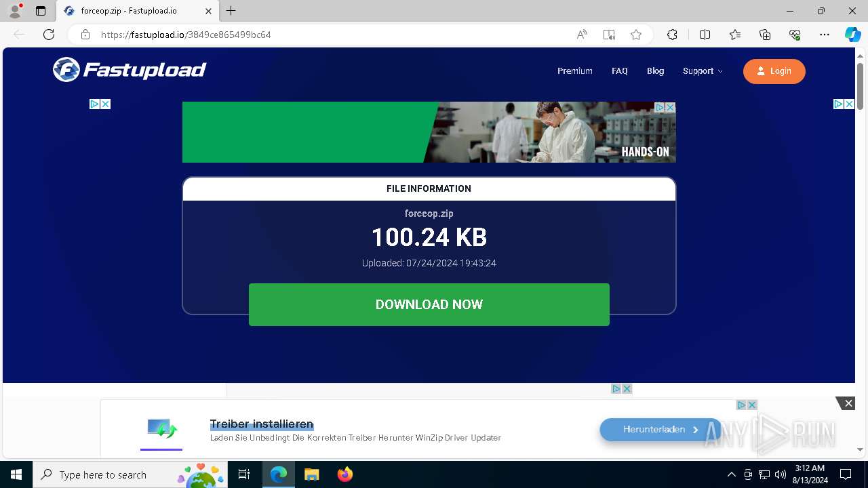Close the forceop.zip browser tab
This screenshot has height=488, width=868.
209,11
